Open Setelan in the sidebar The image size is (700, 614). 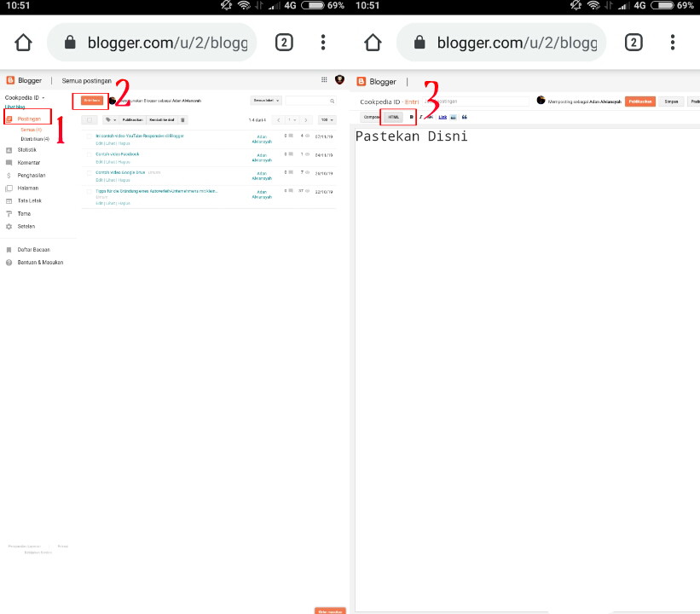point(20,226)
